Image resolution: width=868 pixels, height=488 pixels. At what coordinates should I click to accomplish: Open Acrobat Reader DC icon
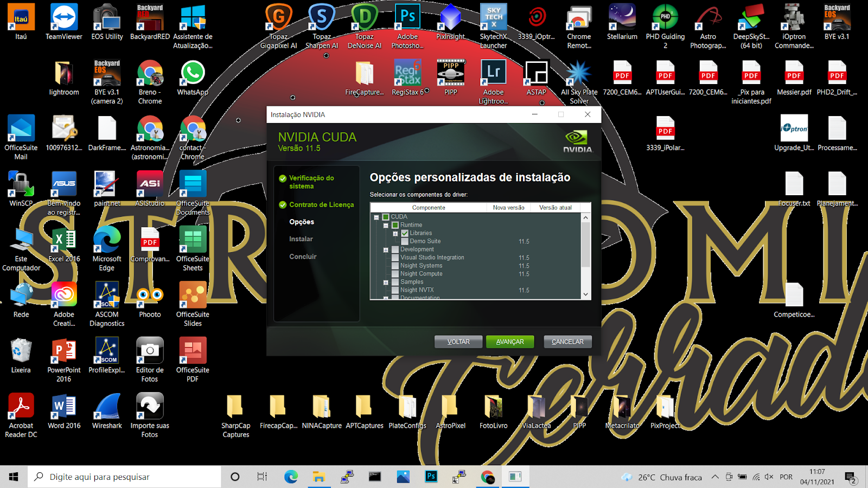click(x=21, y=415)
